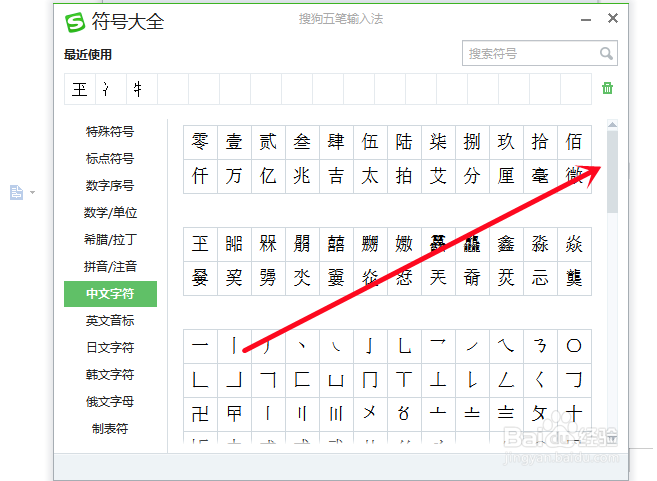657x481 pixels.
Task: Open the 拼音/注音 category
Action: tap(110, 266)
